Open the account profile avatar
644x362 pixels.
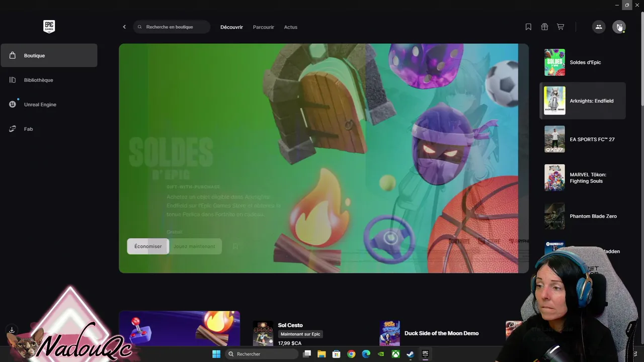point(619,27)
